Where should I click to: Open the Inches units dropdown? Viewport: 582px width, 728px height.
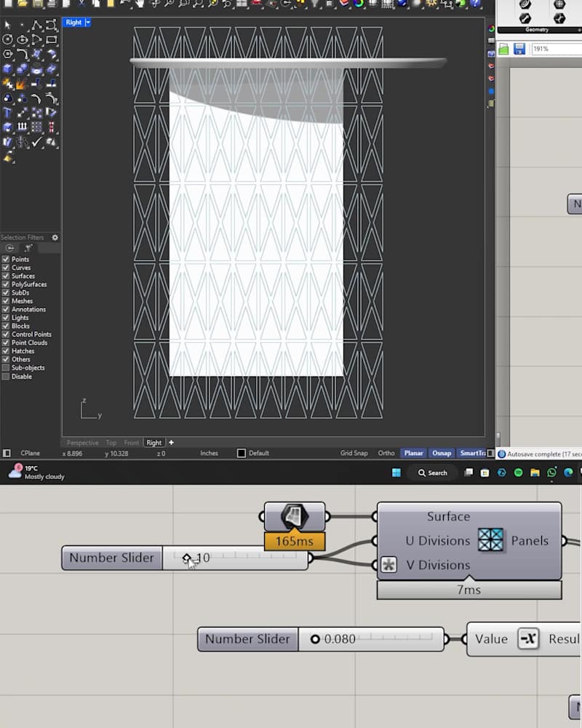click(x=209, y=453)
